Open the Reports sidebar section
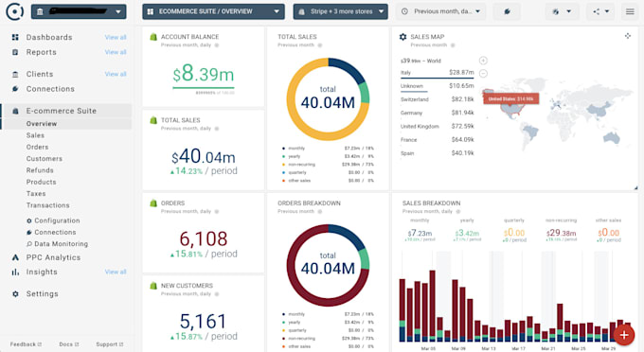Viewport: 644px width, 352px height. [41, 52]
